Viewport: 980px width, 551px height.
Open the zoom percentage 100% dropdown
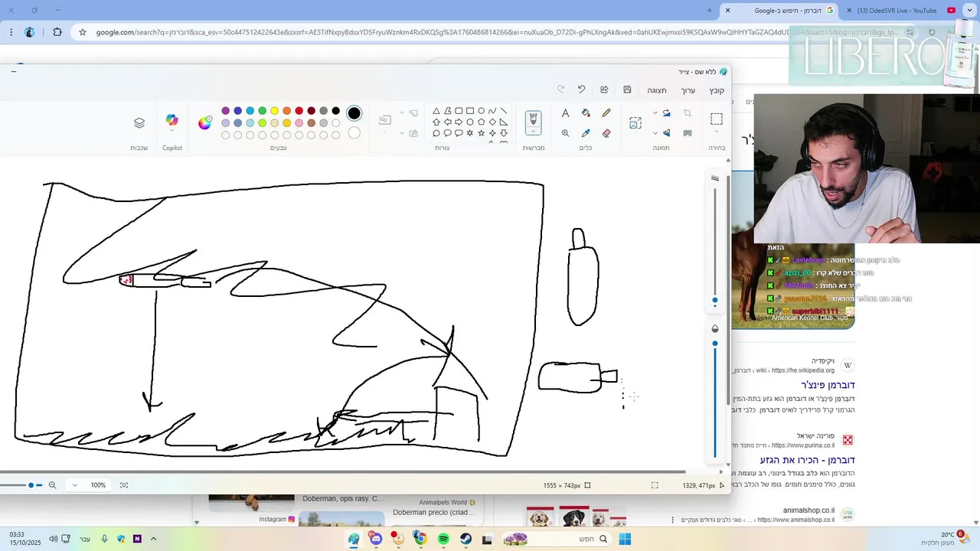[x=74, y=485]
